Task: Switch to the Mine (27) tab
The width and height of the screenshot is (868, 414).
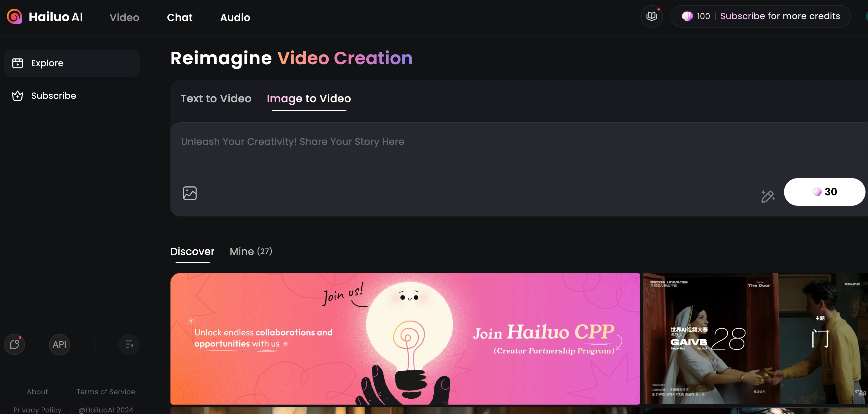Action: (251, 252)
